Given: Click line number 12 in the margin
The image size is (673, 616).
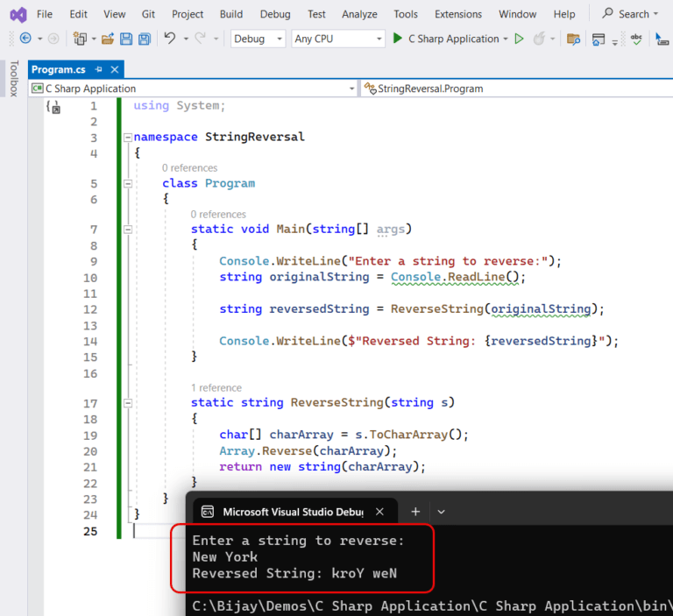Looking at the screenshot, I should point(90,309).
